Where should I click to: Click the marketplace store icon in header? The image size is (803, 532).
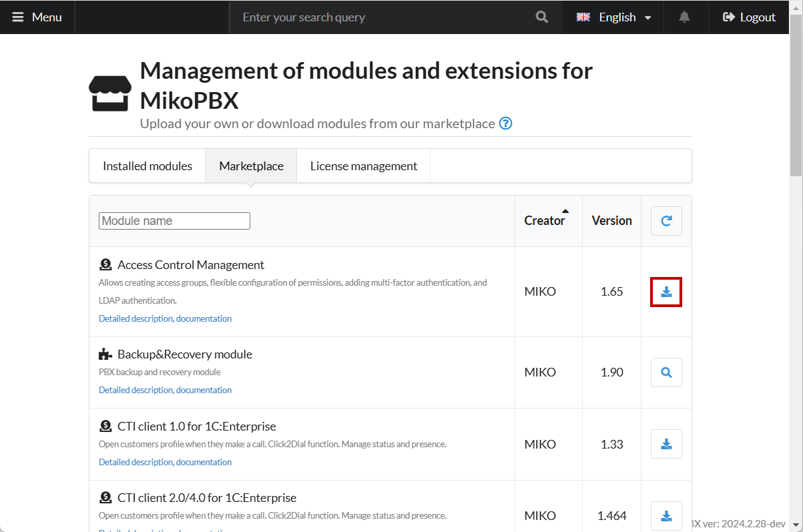(x=110, y=93)
